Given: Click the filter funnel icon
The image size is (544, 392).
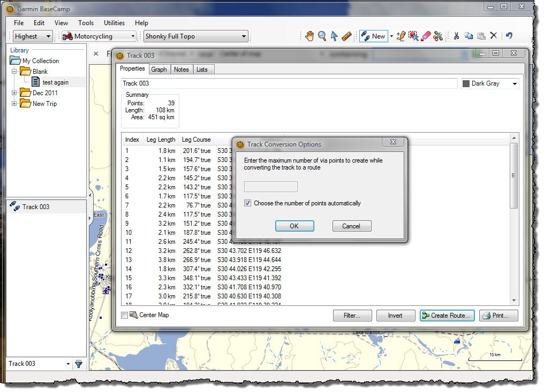Looking at the screenshot, I should (79, 364).
